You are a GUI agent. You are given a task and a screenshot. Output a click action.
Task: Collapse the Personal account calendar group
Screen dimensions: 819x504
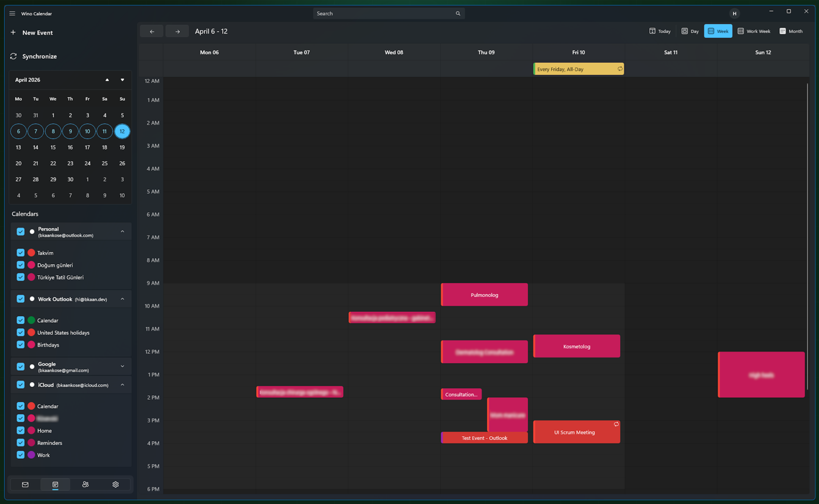pyautogui.click(x=123, y=232)
